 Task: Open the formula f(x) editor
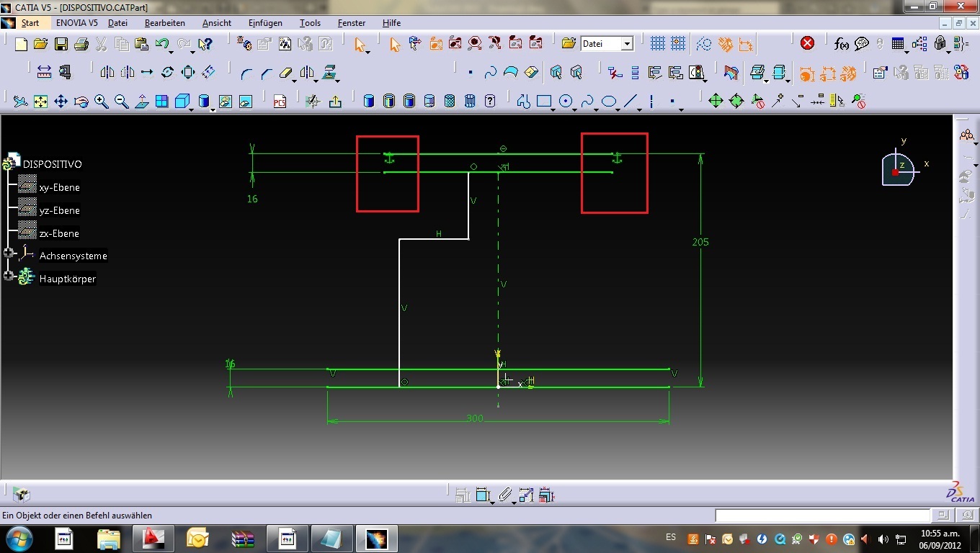(841, 44)
